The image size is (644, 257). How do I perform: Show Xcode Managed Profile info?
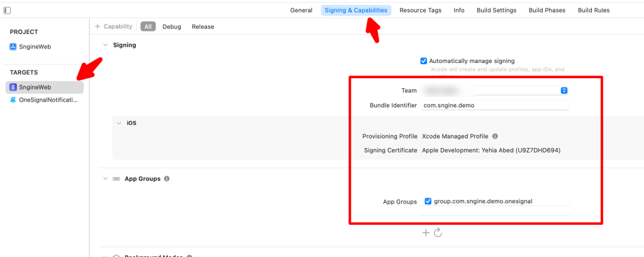click(x=496, y=136)
